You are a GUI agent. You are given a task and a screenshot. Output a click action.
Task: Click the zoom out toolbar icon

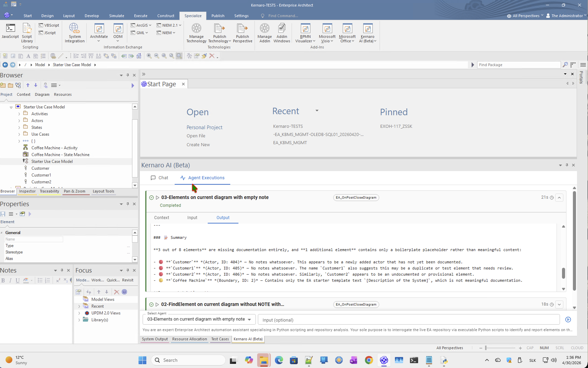coord(157,56)
